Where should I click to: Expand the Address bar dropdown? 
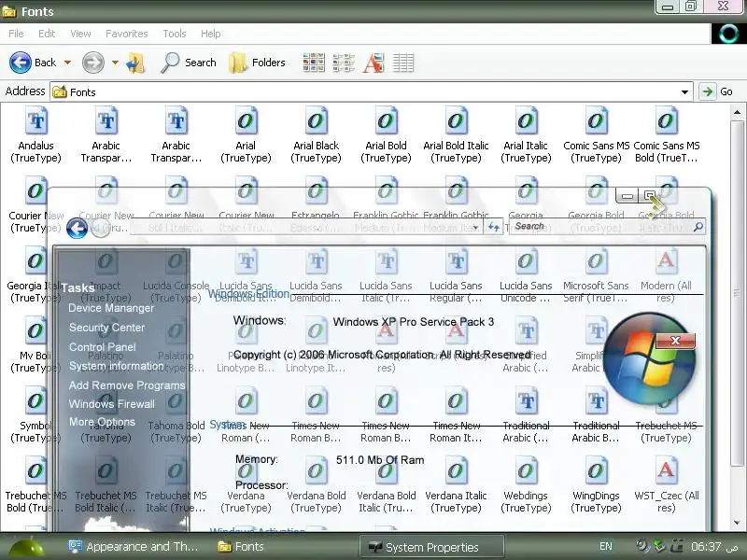684,91
